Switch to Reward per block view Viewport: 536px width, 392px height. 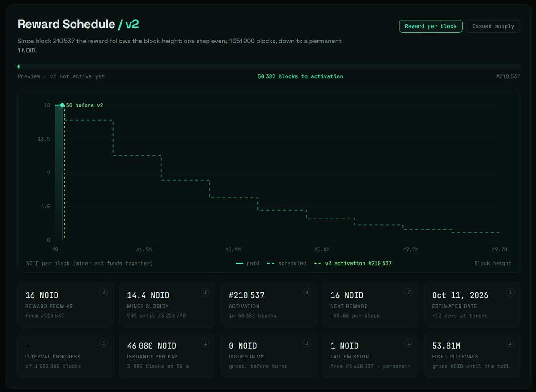[x=430, y=26]
